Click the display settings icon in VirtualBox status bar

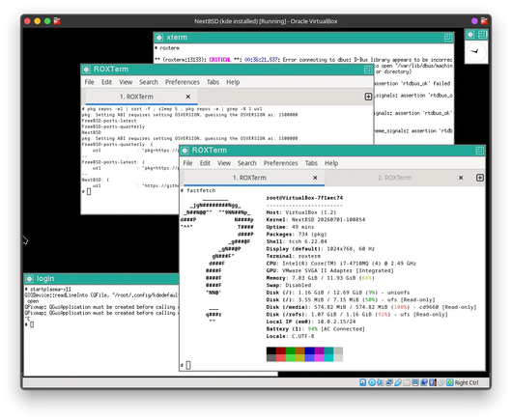click(415, 382)
